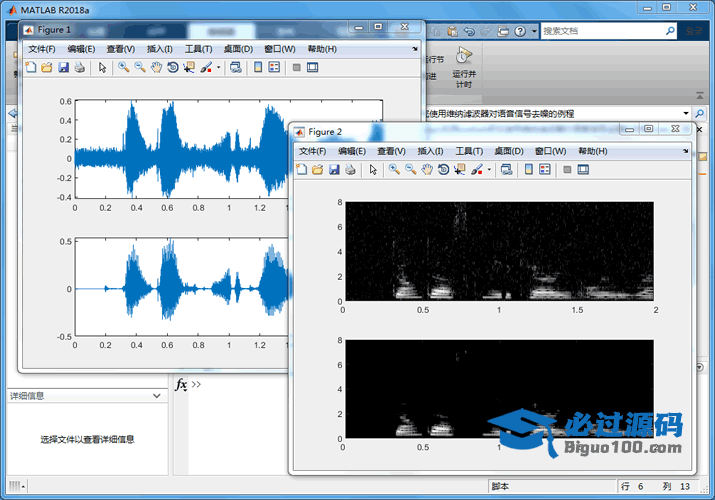This screenshot has width=715, height=500.
Task: Open file icon in Figure 1 toolbar
Action: coord(47,67)
